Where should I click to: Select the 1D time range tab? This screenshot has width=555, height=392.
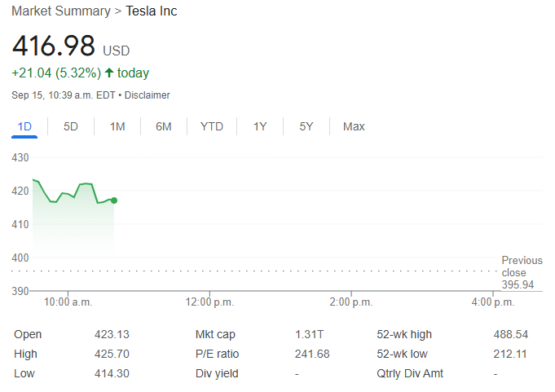(24, 126)
